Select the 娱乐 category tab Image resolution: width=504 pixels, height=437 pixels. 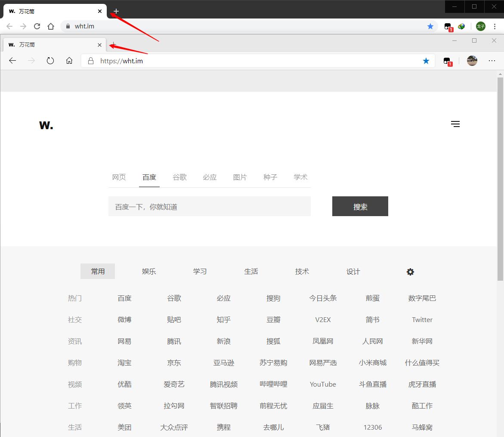click(x=149, y=271)
